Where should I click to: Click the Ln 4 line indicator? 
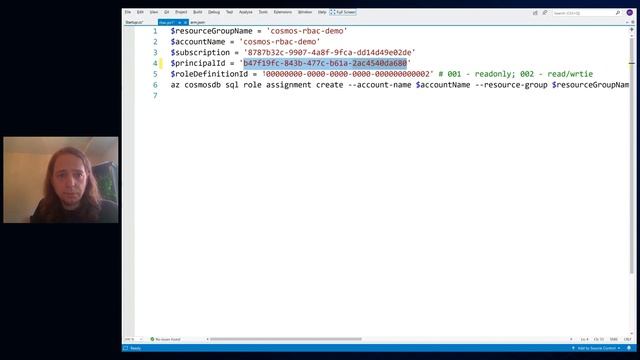point(584,339)
